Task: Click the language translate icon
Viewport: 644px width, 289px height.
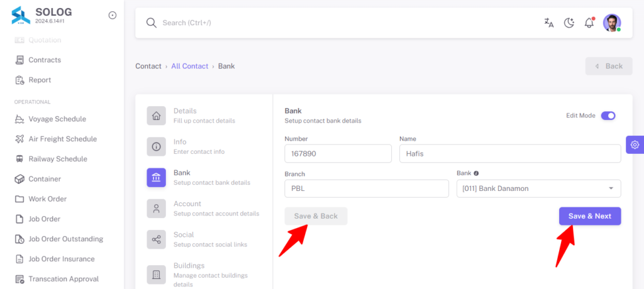Action: tap(548, 23)
